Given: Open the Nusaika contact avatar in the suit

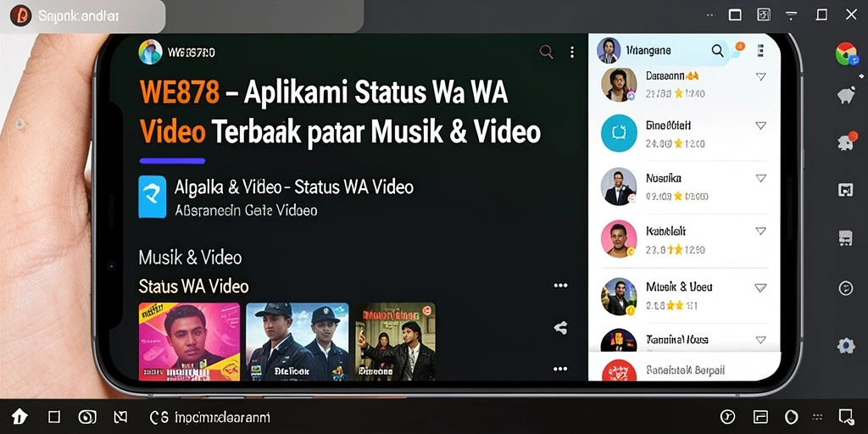Looking at the screenshot, I should (x=619, y=186).
